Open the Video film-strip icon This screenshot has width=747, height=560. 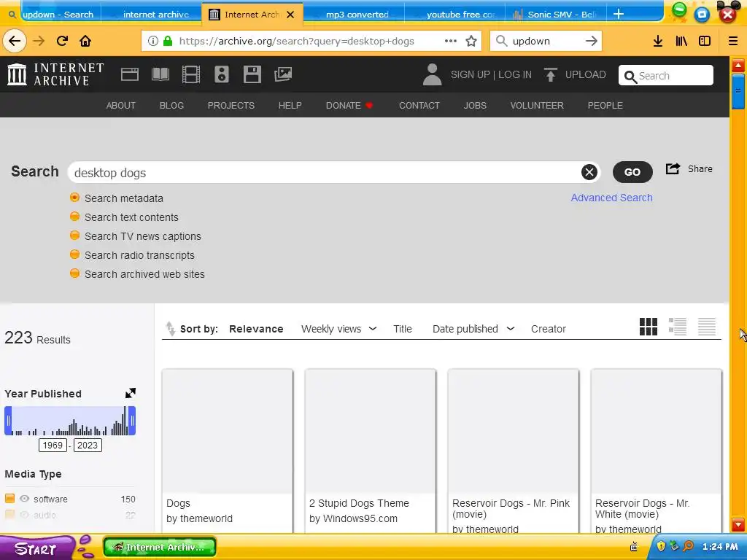(191, 75)
